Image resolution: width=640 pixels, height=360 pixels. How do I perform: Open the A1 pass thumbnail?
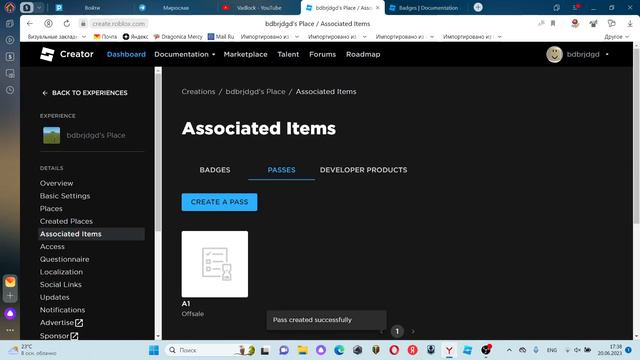click(x=215, y=264)
